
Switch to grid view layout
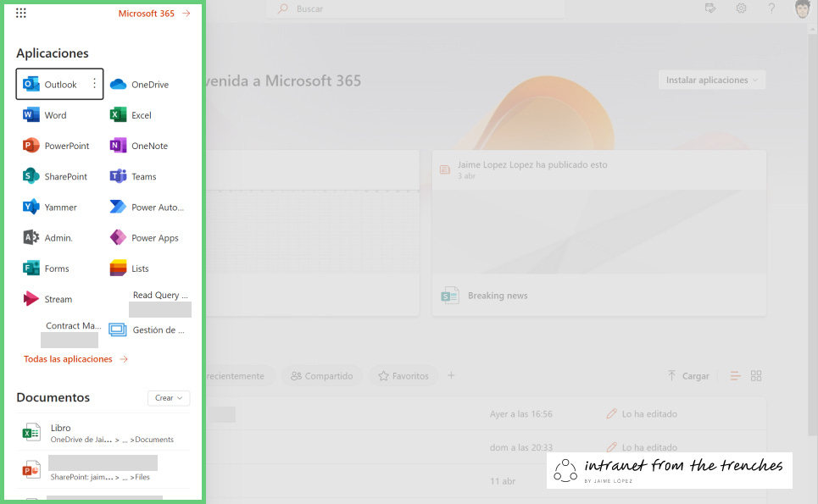[756, 376]
